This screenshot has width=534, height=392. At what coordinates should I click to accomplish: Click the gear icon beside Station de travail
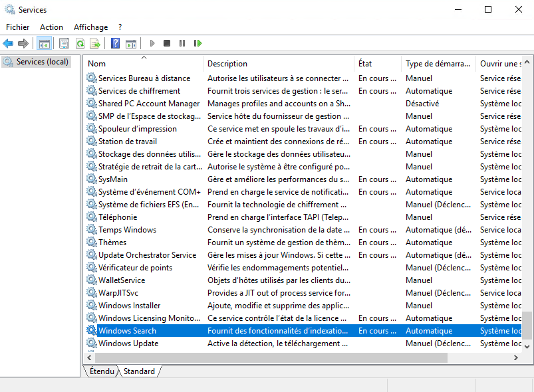(x=91, y=142)
